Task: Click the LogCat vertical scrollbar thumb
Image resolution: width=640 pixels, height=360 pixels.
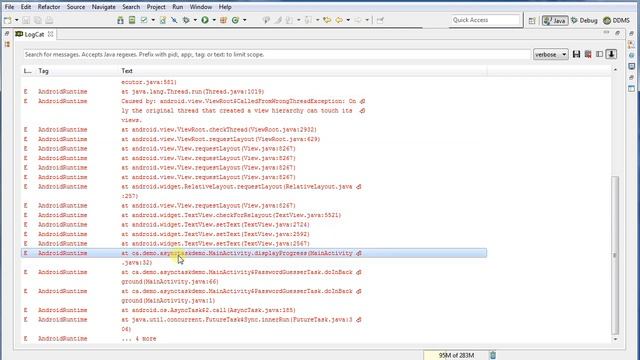Action: 615,255
